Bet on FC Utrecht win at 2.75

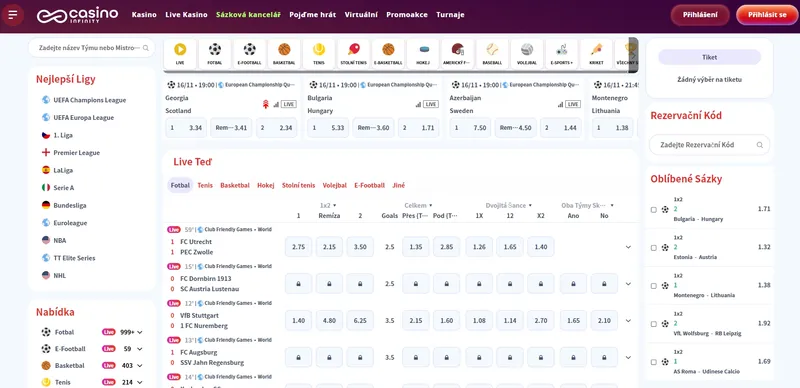298,247
